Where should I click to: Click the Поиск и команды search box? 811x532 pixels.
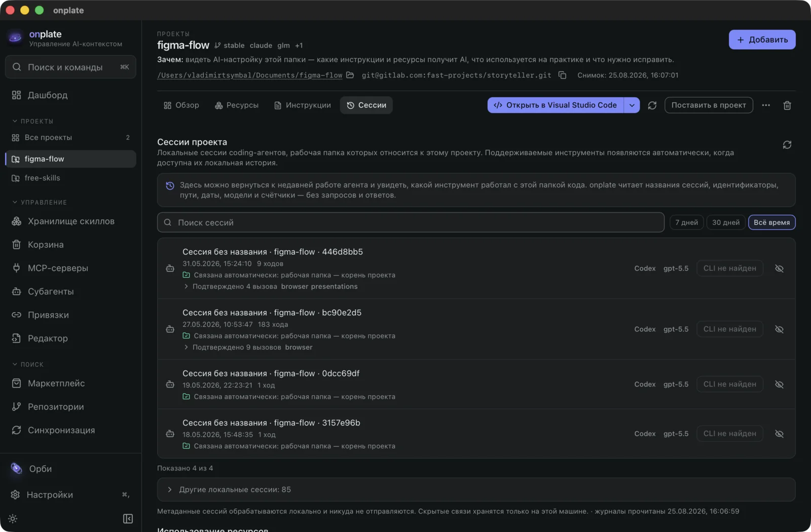[x=70, y=67]
